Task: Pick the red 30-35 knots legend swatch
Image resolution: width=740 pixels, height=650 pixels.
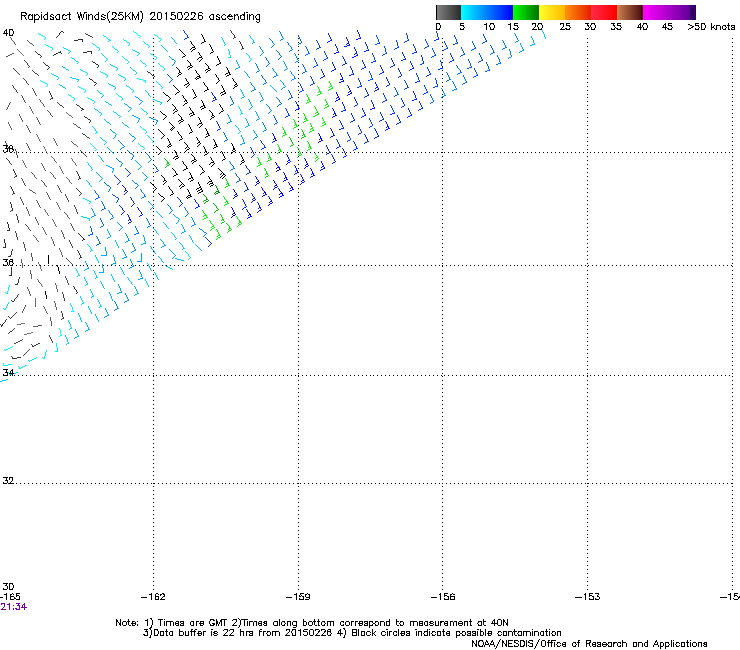Action: (x=604, y=12)
